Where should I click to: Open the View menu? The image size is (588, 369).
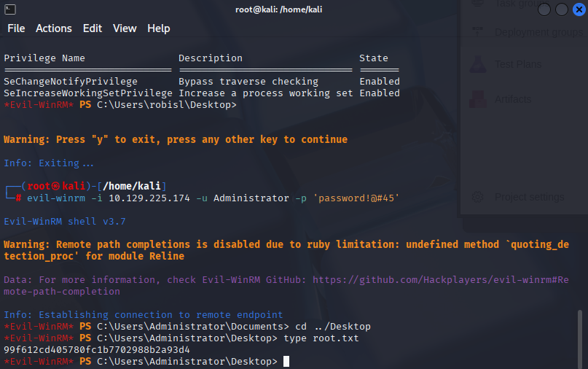pyautogui.click(x=125, y=28)
